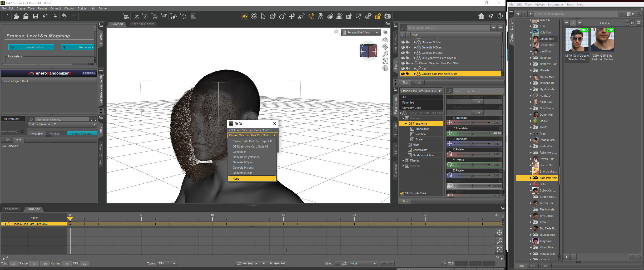
Task: Uncheck the Show Sub Items checkbox
Action: click(x=402, y=193)
